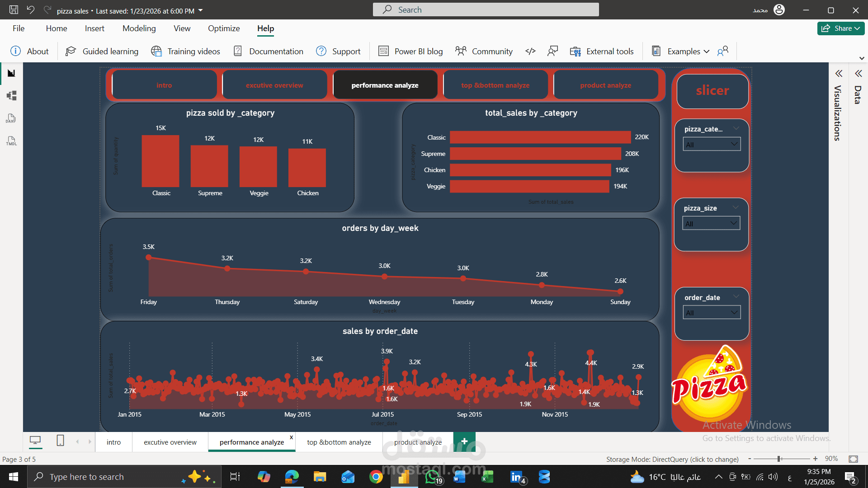Open pizza_size slicer dropdown
Viewport: 868px width, 488px height.
coord(711,223)
